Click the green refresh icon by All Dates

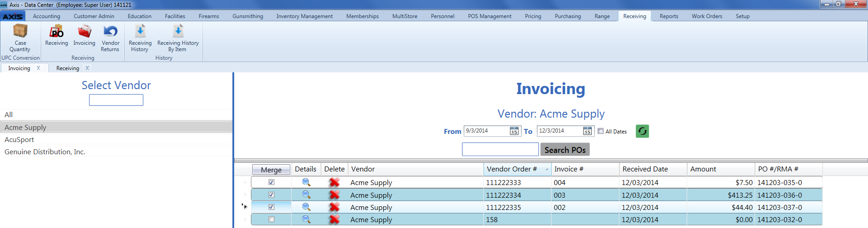(642, 131)
